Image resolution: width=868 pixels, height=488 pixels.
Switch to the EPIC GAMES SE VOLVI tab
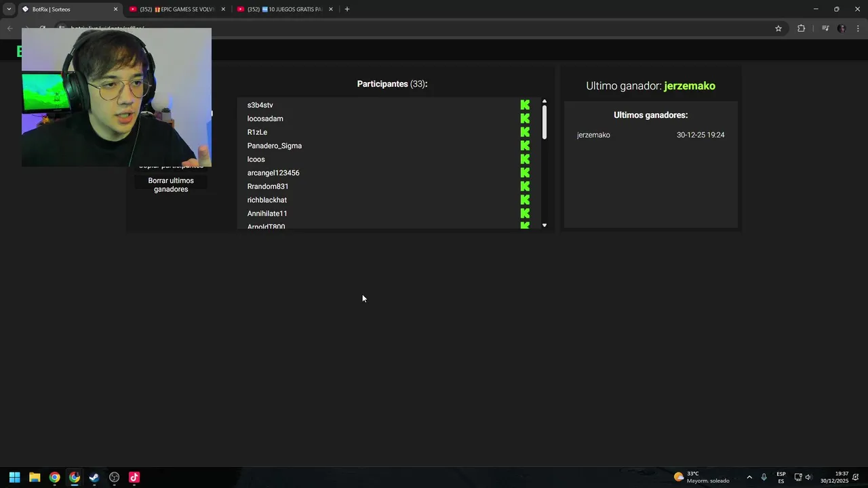176,9
